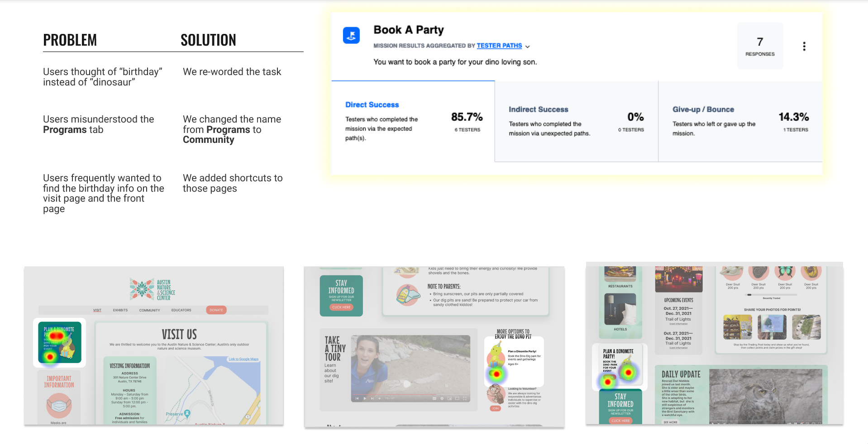Open the Hotels thumbnail image
Image resolution: width=868 pixels, height=444 pixels.
click(620, 310)
